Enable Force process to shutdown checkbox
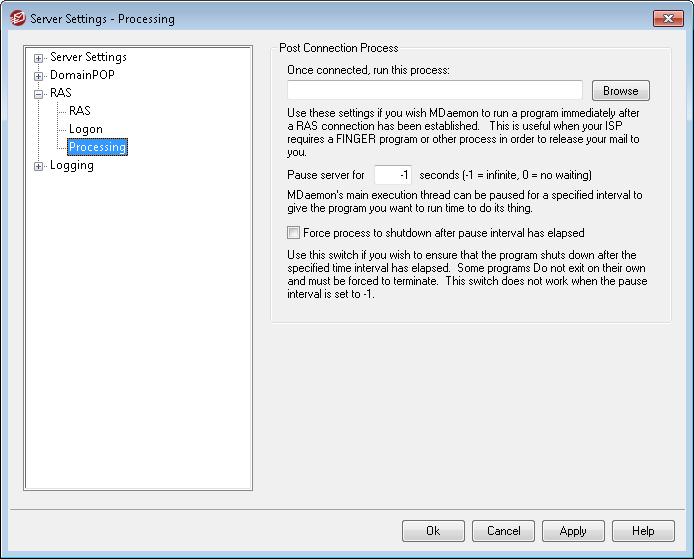This screenshot has height=559, width=694. click(x=293, y=232)
